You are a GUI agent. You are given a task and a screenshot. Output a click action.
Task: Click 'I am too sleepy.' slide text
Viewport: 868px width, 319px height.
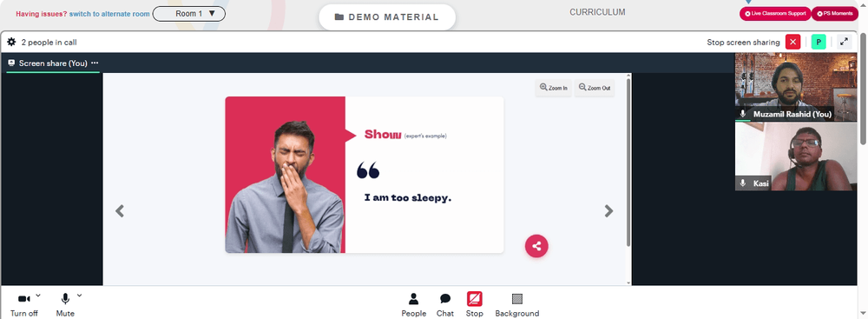[x=408, y=197]
